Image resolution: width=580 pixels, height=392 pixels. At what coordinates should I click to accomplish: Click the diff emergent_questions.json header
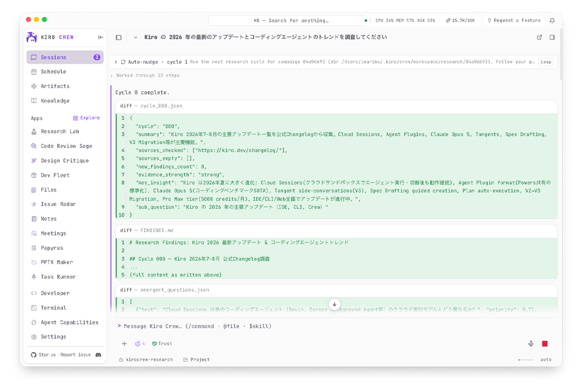click(336, 291)
